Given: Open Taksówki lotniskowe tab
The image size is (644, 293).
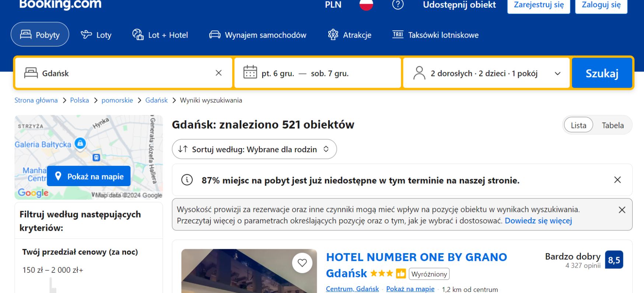Looking at the screenshot, I should click(435, 35).
